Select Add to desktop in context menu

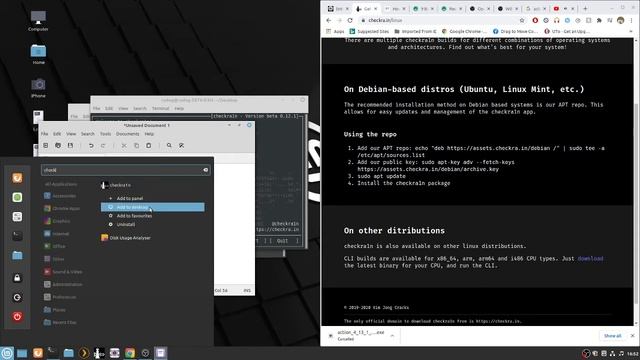click(153, 207)
